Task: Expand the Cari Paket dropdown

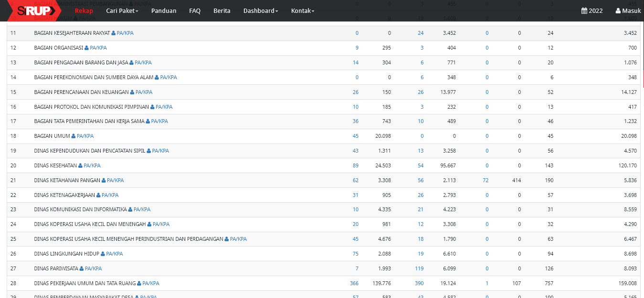Action: [122, 10]
